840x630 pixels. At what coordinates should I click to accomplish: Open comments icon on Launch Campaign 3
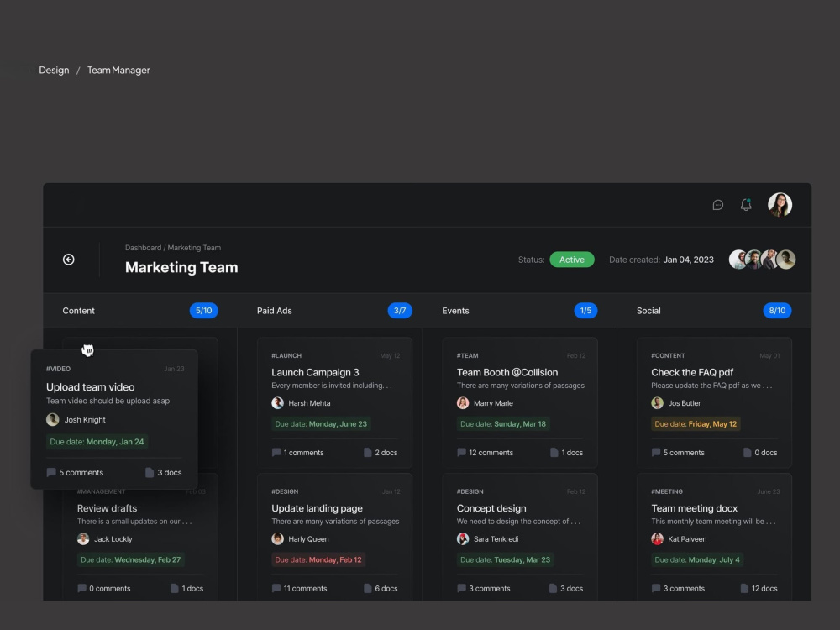coord(276,452)
